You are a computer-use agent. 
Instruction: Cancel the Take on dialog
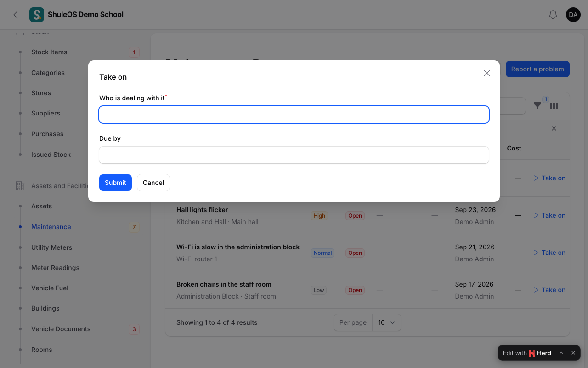(x=153, y=183)
